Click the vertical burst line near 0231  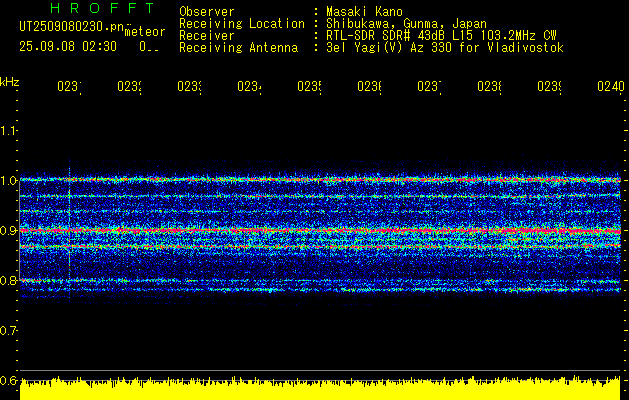[69, 225]
